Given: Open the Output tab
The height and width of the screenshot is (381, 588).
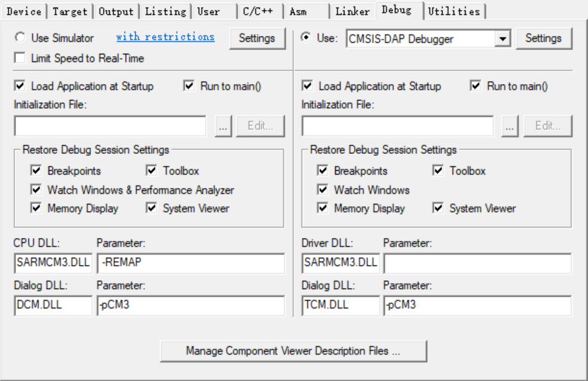Looking at the screenshot, I should pos(116,12).
